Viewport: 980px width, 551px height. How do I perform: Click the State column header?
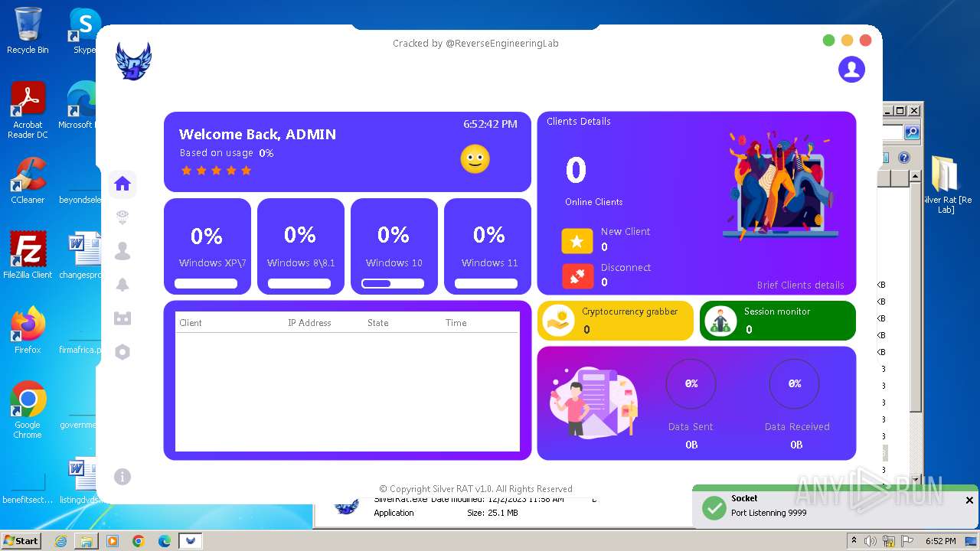(378, 323)
